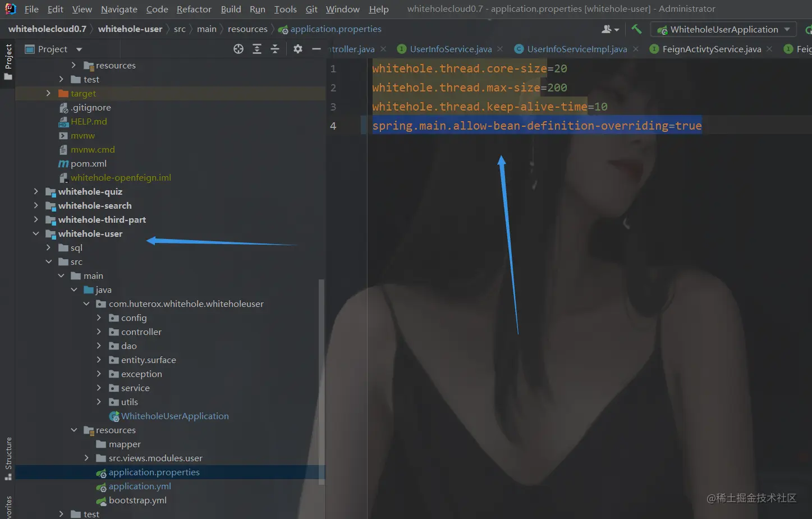812x519 pixels.
Task: Open the Build menu
Action: click(x=231, y=9)
